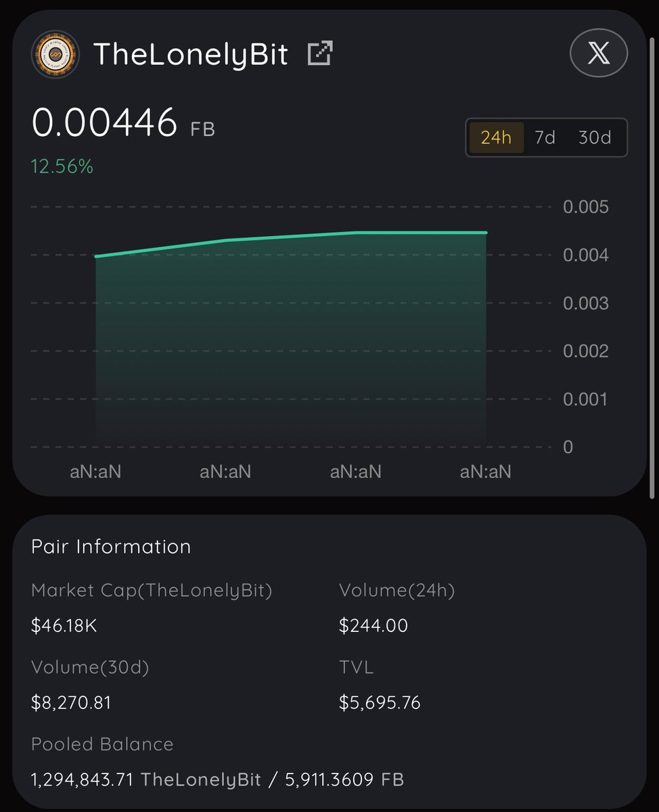
Task: Expand the Pair Information section
Action: (x=110, y=547)
